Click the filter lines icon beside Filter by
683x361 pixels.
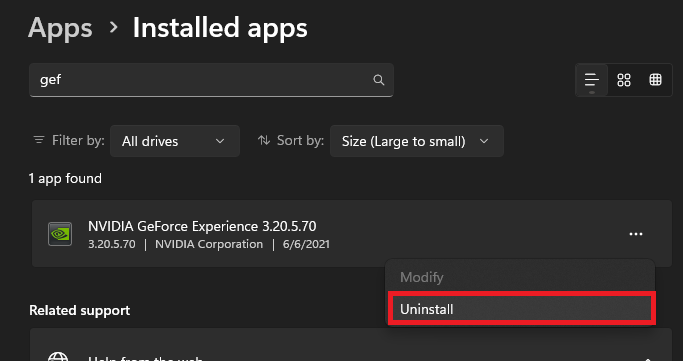click(39, 140)
